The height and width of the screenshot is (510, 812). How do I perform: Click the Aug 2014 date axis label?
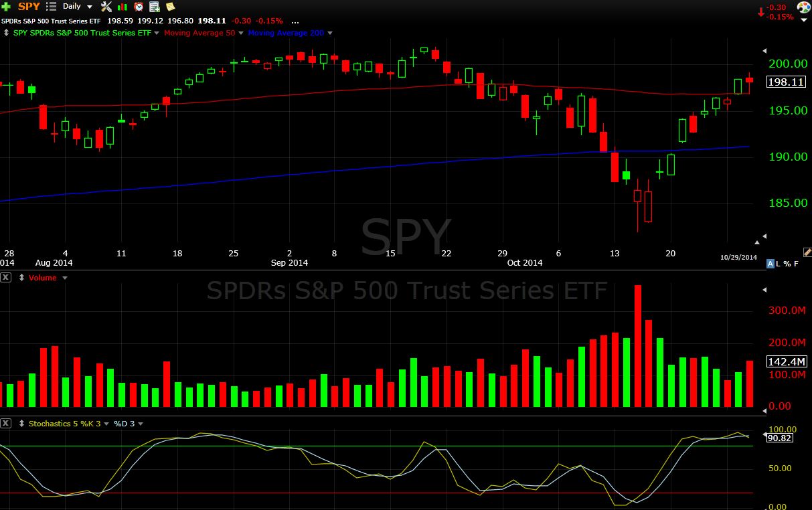53,263
